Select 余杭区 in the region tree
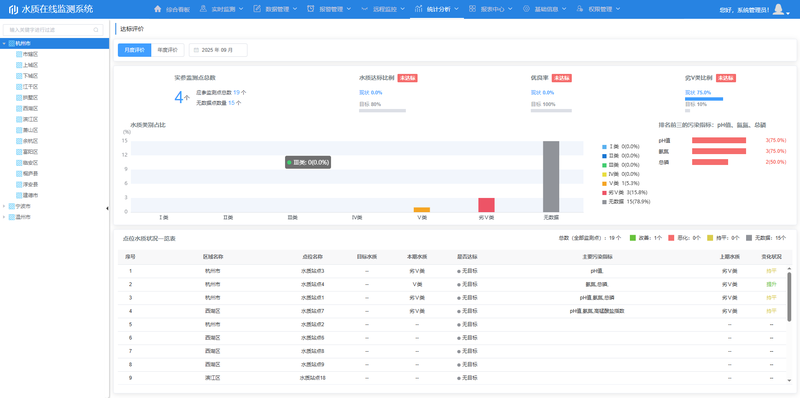Viewport: 800px width, 398px height. [31, 141]
